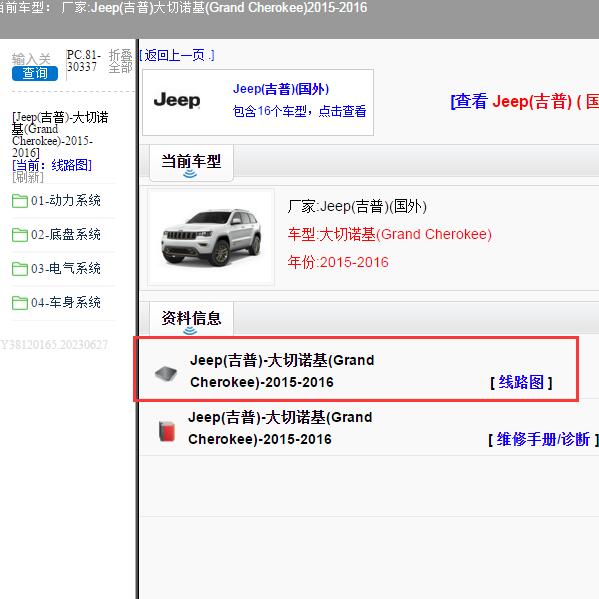Open the 查看 Jeep(吉普) link at right
Viewport: 599px width, 599px height.
coord(525,102)
